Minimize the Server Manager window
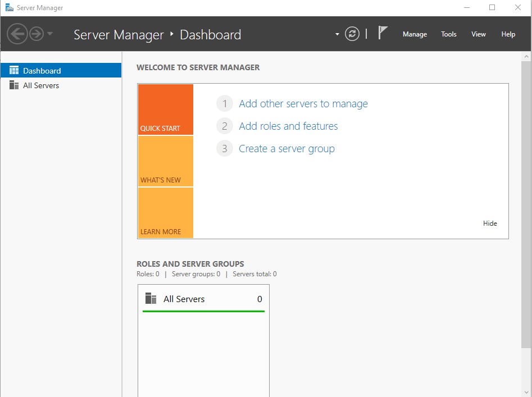The image size is (532, 397). pyautogui.click(x=467, y=7)
